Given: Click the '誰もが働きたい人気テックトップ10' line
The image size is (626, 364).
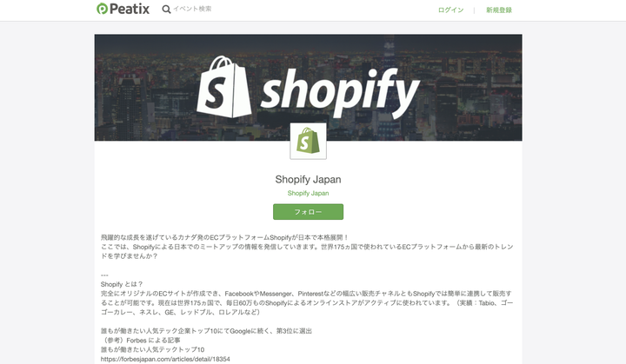Looking at the screenshot, I should point(152,349).
